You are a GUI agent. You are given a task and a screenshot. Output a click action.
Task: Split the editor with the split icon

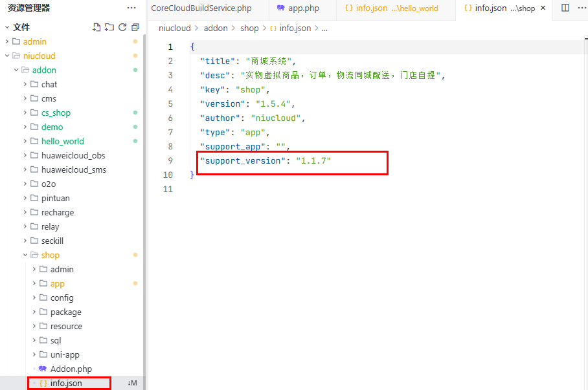(x=565, y=8)
